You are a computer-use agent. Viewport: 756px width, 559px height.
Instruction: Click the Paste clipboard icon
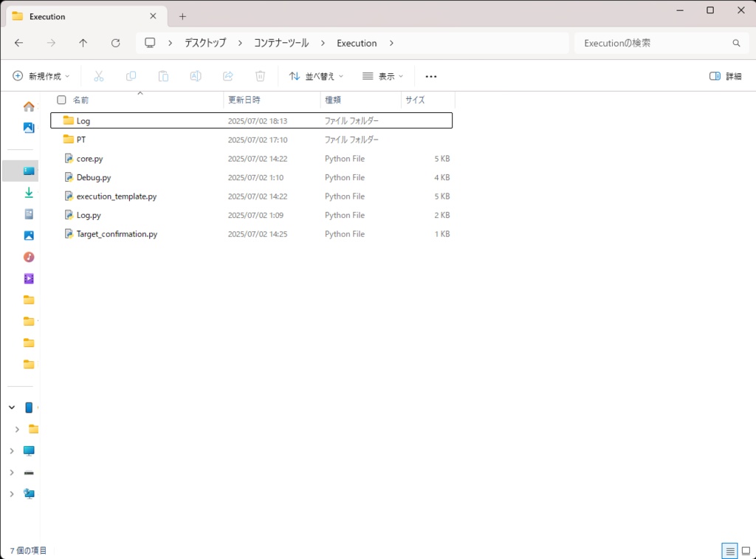[x=163, y=76]
